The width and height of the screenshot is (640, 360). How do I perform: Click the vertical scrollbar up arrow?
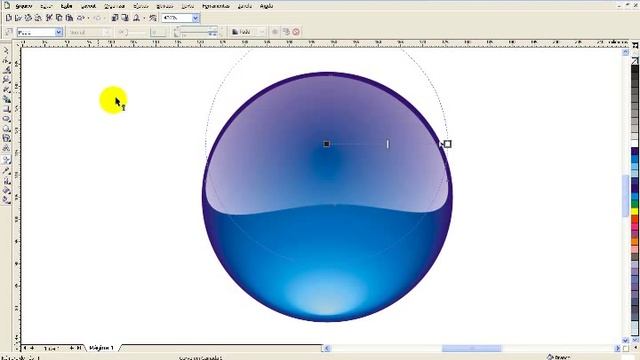(625, 52)
